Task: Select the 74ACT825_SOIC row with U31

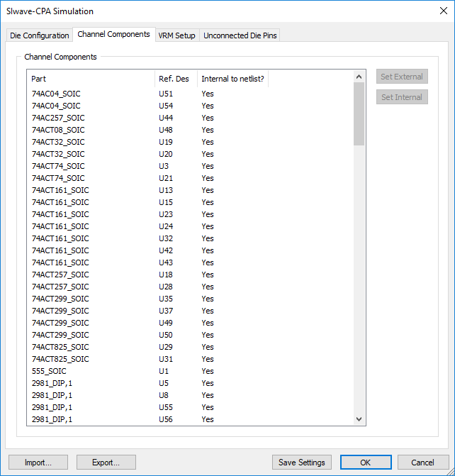Action: (190, 359)
